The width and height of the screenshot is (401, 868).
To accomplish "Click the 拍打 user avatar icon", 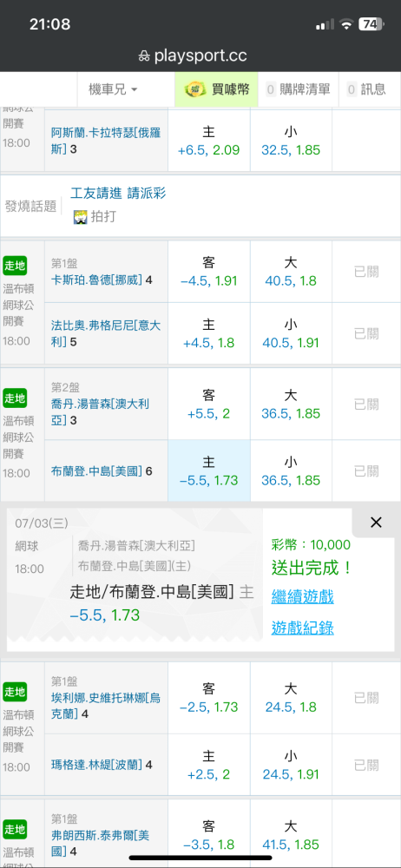I will 81,217.
